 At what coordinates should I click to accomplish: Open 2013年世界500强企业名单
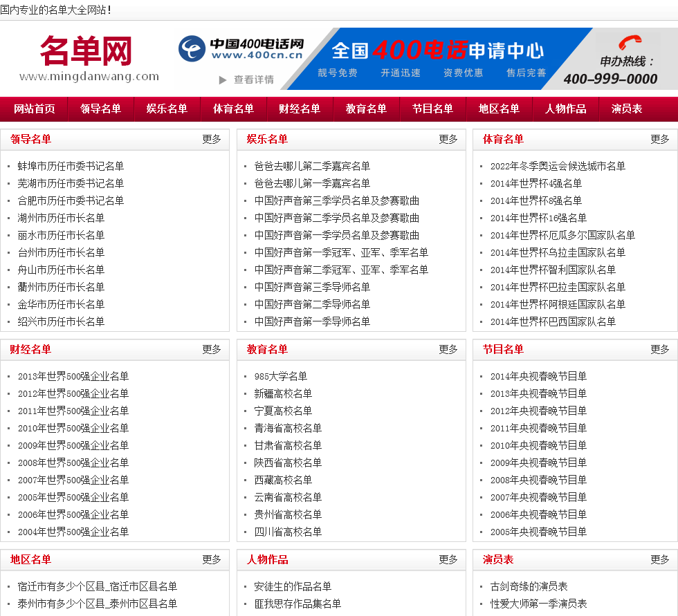coord(73,377)
